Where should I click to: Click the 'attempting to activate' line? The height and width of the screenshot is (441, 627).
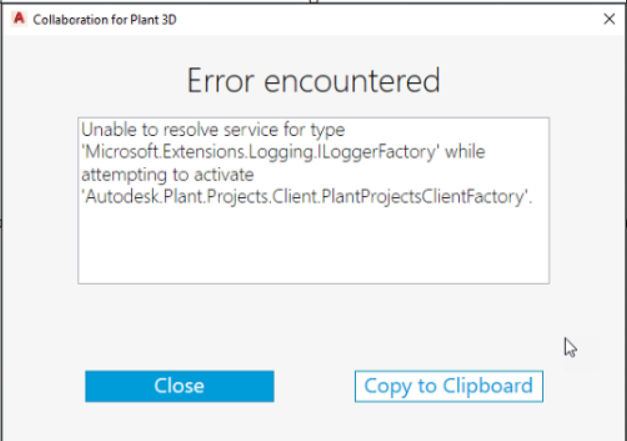pyautogui.click(x=163, y=174)
